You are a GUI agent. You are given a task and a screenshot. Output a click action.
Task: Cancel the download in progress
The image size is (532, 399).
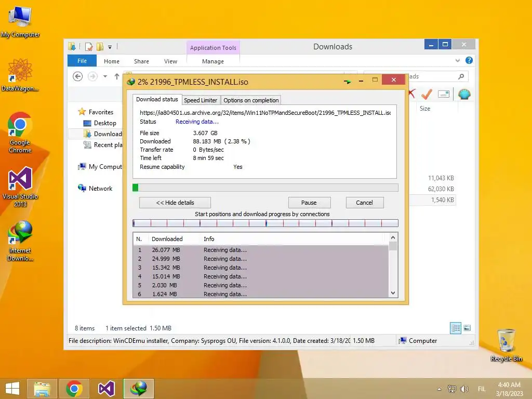pyautogui.click(x=364, y=203)
